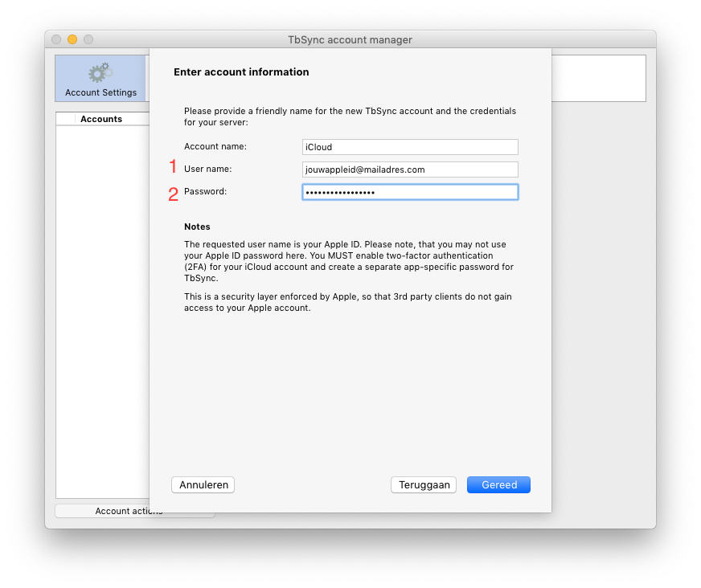Viewport: 701px width, 588px height.
Task: Close the window with the red button
Action: pos(56,39)
